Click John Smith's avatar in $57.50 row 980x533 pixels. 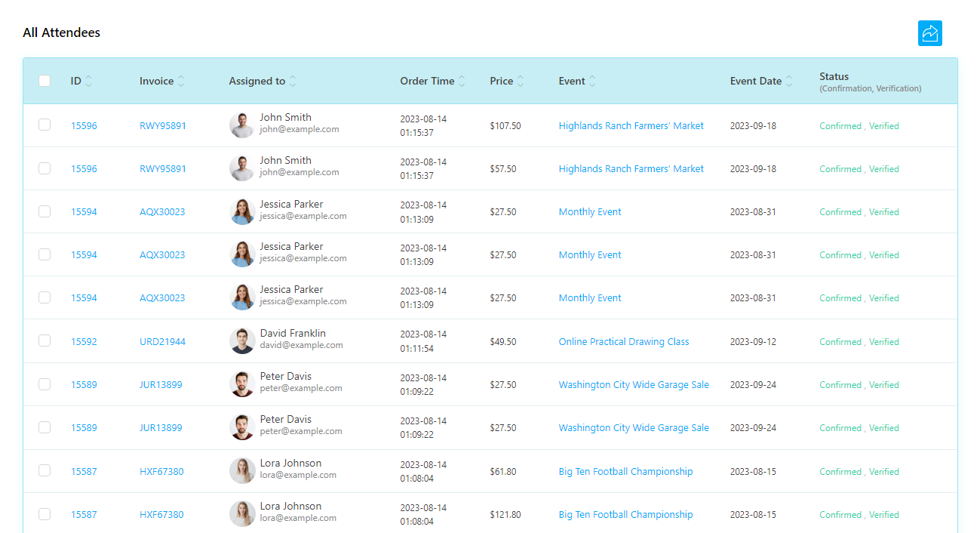pos(242,168)
